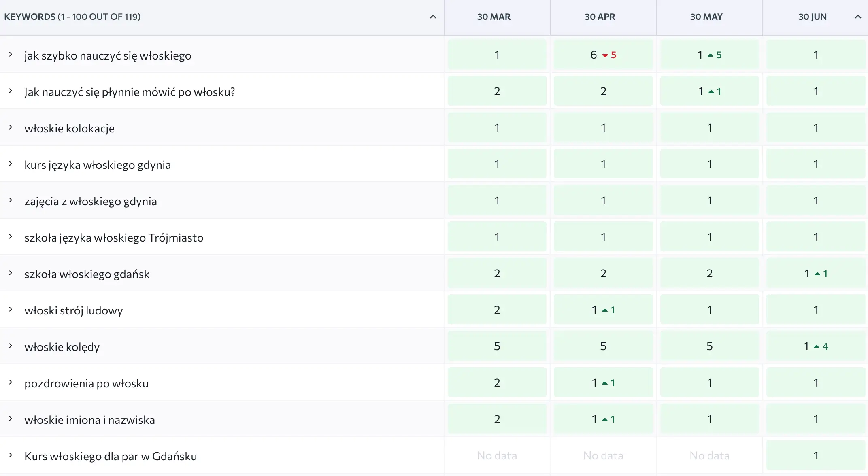Select keyword 'włoskie kolędy'
This screenshot has height=476, width=868.
point(62,347)
